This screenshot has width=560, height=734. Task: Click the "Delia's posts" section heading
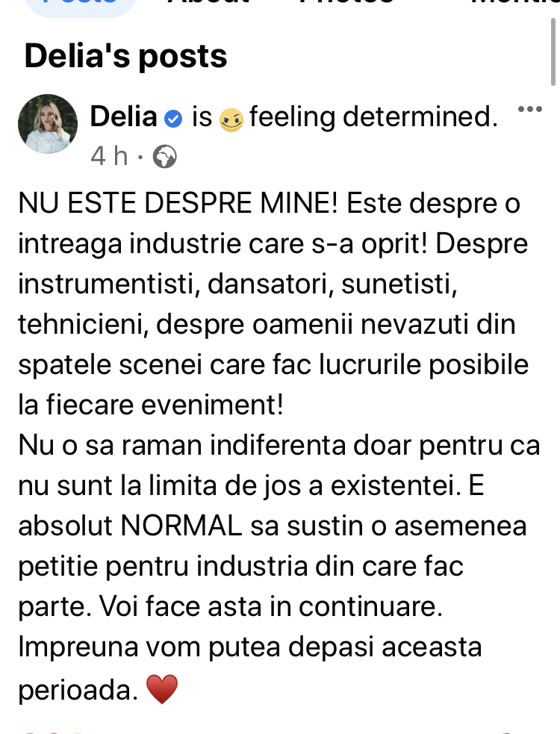click(x=125, y=56)
